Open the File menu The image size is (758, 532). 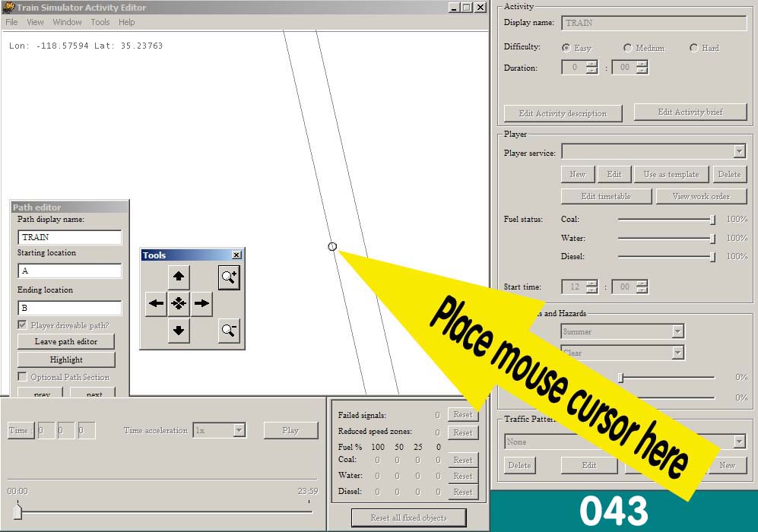[x=11, y=22]
